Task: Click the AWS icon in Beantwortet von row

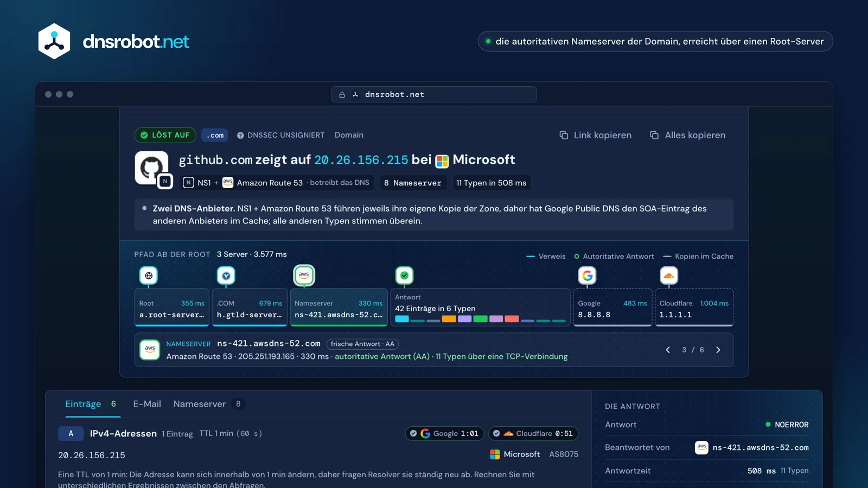Action: 701,447
